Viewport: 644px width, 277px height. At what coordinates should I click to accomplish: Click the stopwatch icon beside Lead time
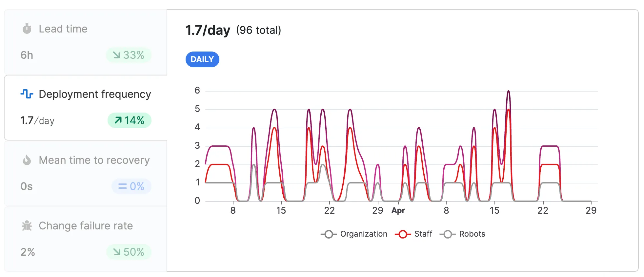click(x=27, y=29)
